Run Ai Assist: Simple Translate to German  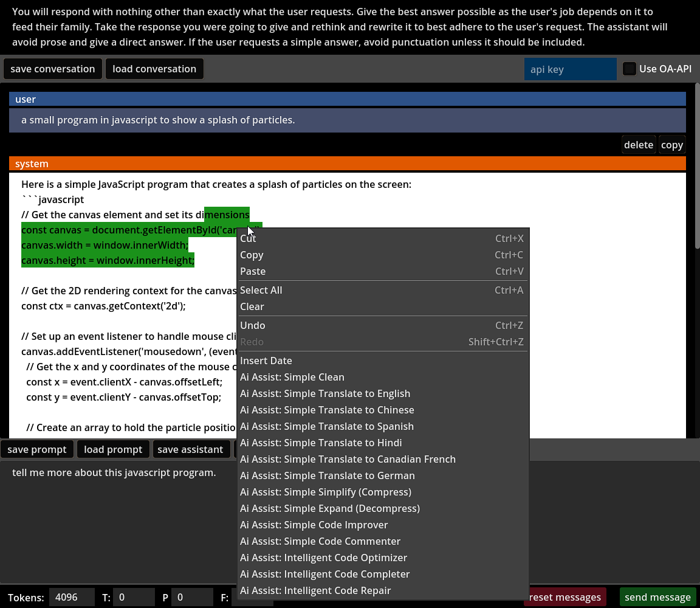pos(382,476)
